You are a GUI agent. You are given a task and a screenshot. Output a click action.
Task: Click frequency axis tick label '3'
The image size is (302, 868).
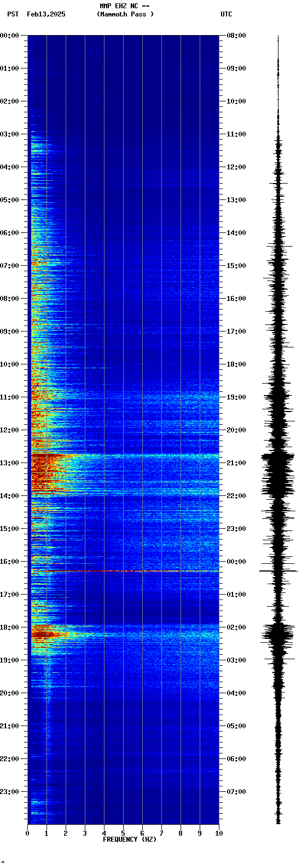pos(85,833)
